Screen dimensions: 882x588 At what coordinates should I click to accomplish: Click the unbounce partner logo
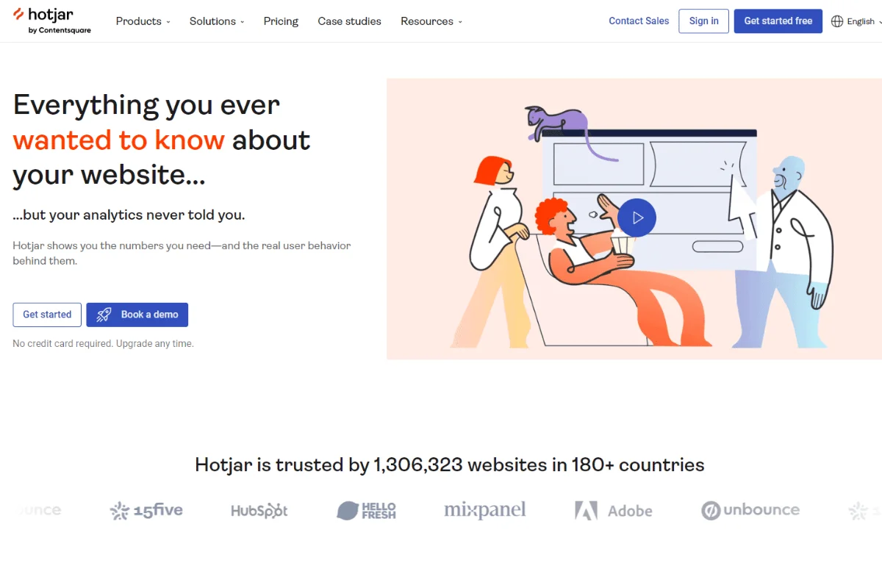pos(750,510)
